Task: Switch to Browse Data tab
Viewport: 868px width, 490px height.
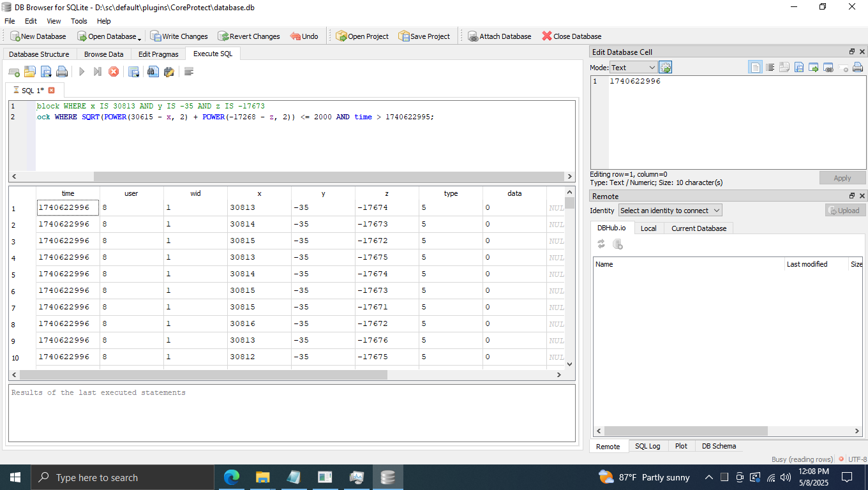Action: (x=104, y=54)
